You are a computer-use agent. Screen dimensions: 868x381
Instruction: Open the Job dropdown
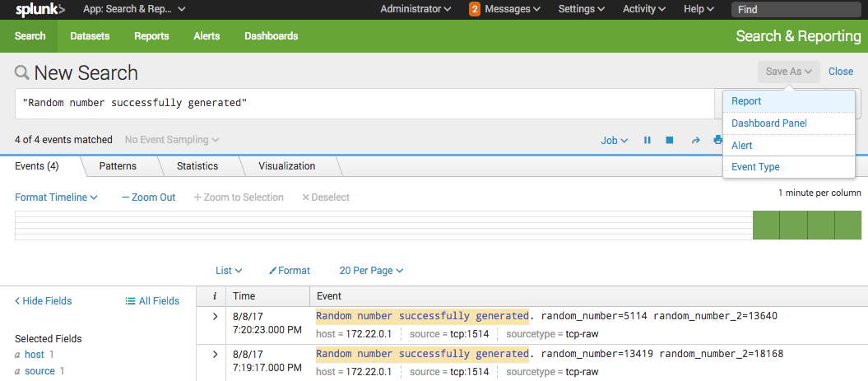(614, 141)
